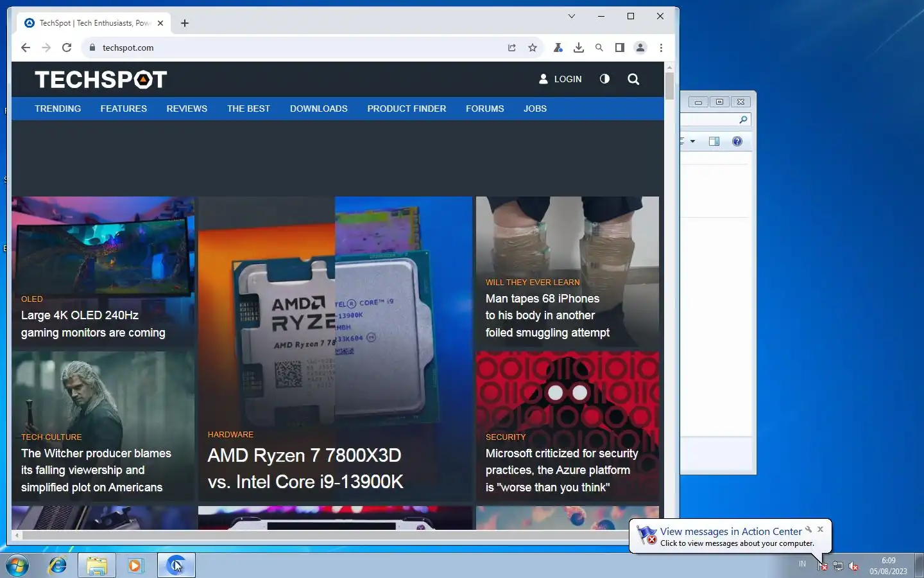This screenshot has height=578, width=924.
Task: Click the network tray icon
Action: pyautogui.click(x=838, y=566)
